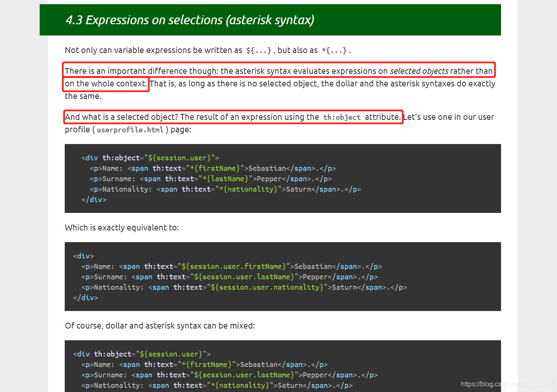The width and height of the screenshot is (557, 392).
Task: Click closing "</div>" in first code block
Action: tap(94, 200)
